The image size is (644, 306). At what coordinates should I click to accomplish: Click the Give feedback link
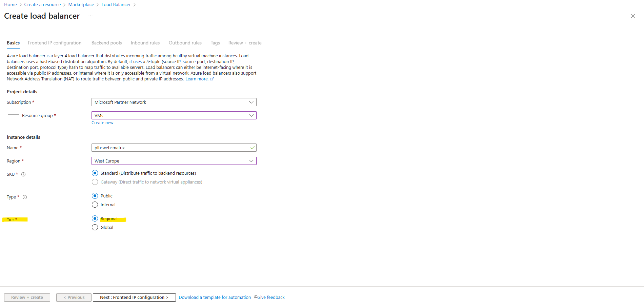pos(271,298)
